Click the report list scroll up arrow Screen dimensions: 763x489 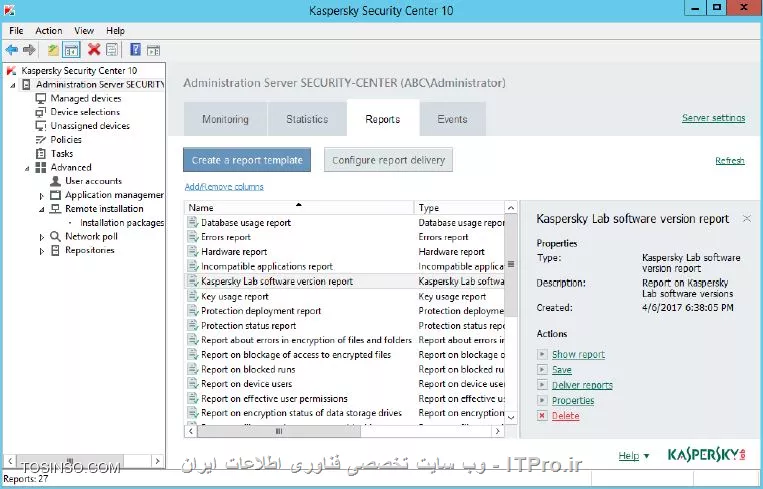pyautogui.click(x=511, y=208)
